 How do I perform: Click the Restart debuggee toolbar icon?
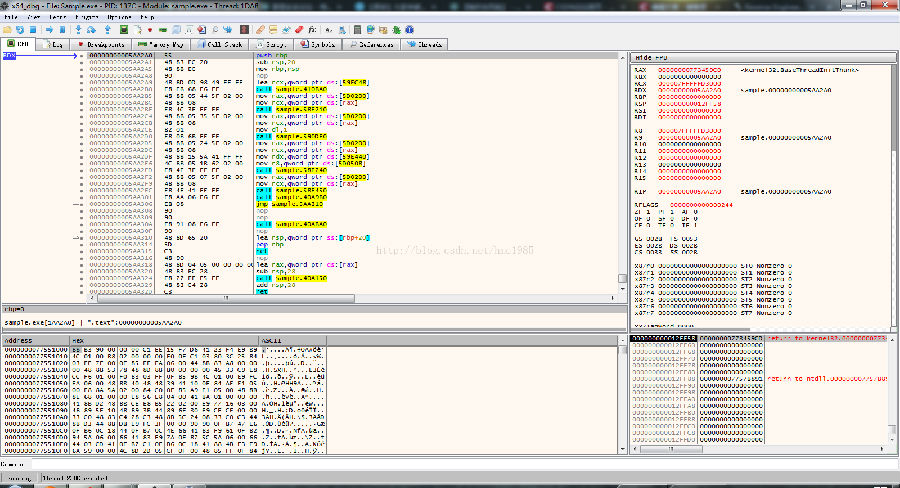pyautogui.click(x=20, y=29)
